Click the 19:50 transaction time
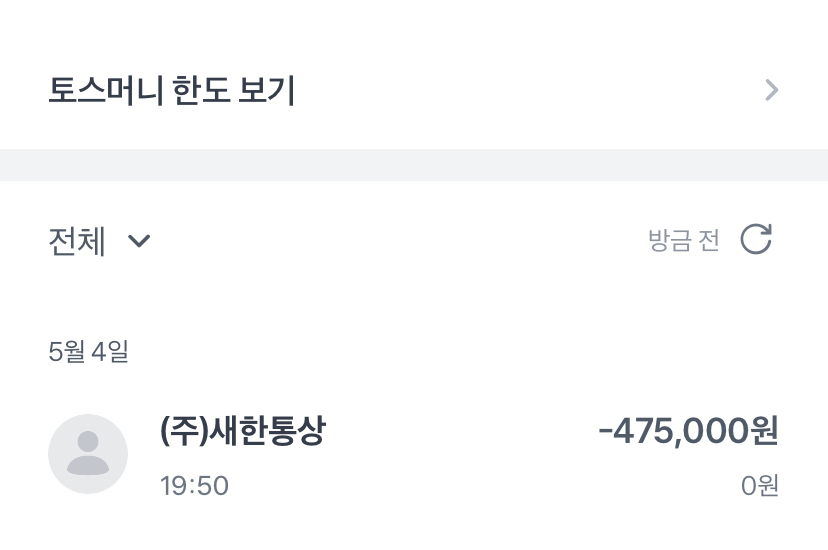 click(194, 486)
